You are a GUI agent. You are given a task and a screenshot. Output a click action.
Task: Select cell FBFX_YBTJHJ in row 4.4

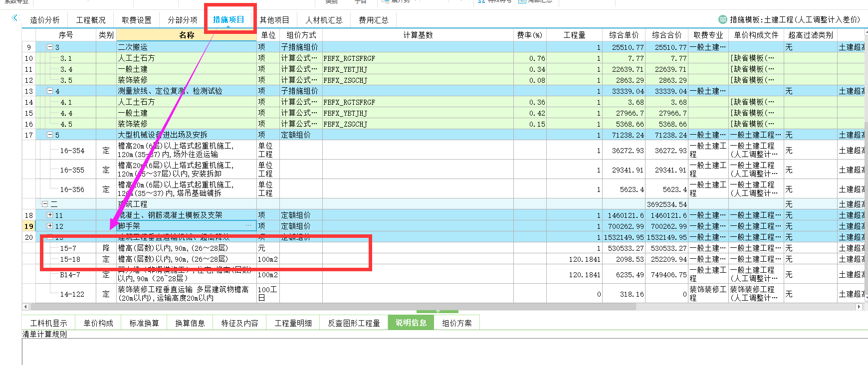[x=418, y=113]
